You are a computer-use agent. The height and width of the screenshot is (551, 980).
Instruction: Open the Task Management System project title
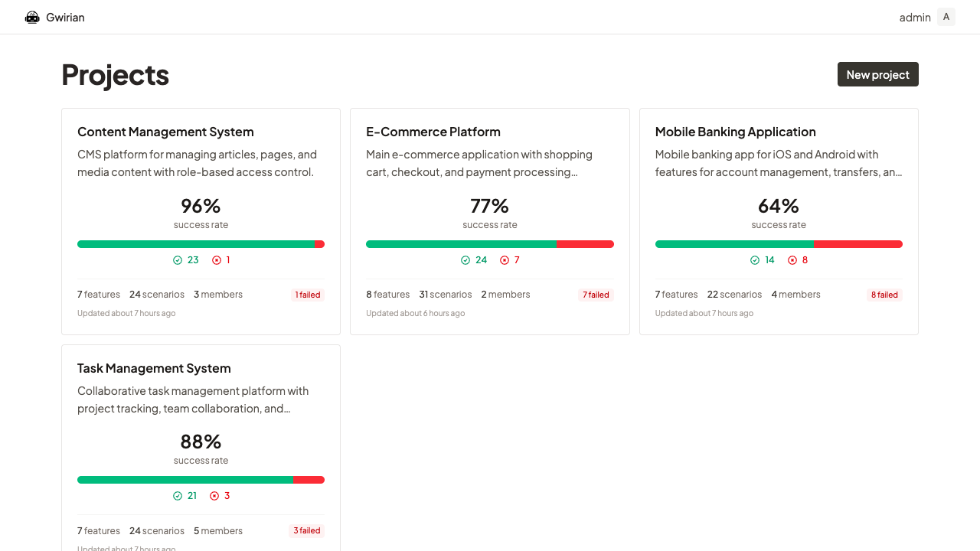tap(154, 368)
